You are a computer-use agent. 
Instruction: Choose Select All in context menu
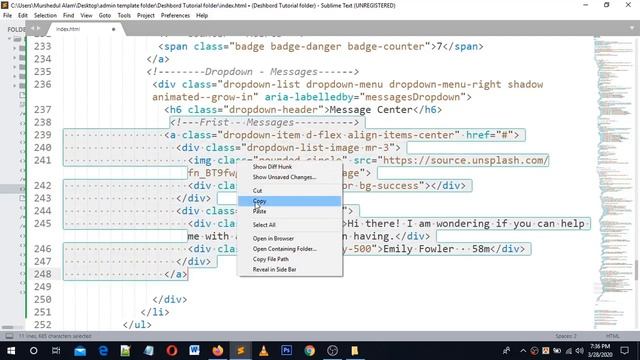290,225
